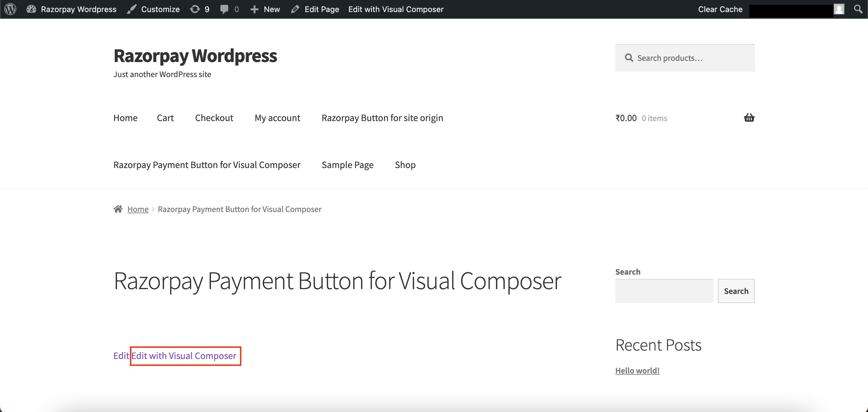868x412 pixels.
Task: Click the Edit with Visual Composer link
Action: pos(184,356)
